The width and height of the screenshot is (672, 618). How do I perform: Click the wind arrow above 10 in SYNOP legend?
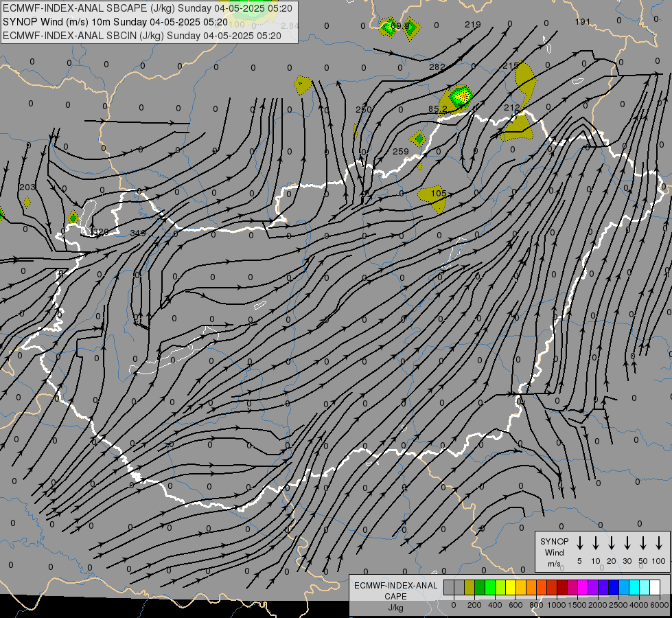pyautogui.click(x=596, y=543)
